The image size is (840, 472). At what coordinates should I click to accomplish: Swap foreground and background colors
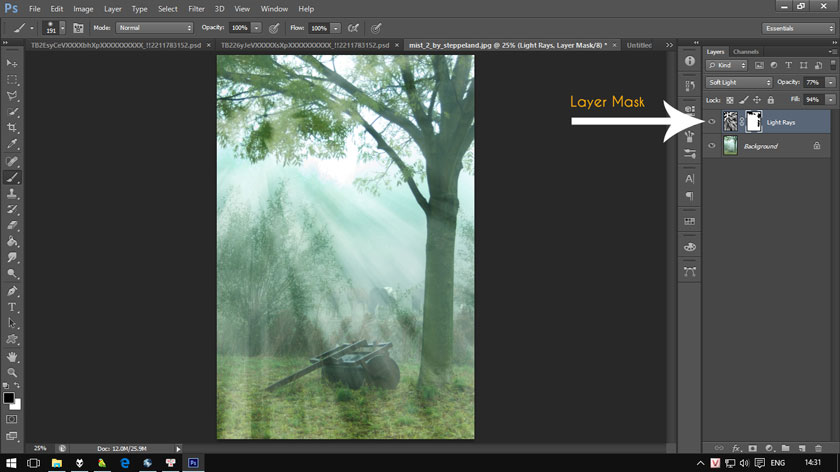click(17, 385)
